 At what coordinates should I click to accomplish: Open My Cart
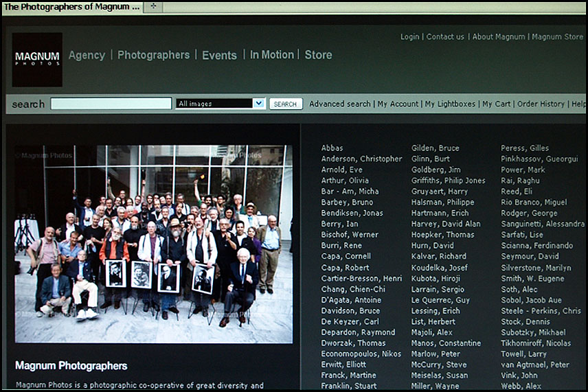[x=496, y=104]
